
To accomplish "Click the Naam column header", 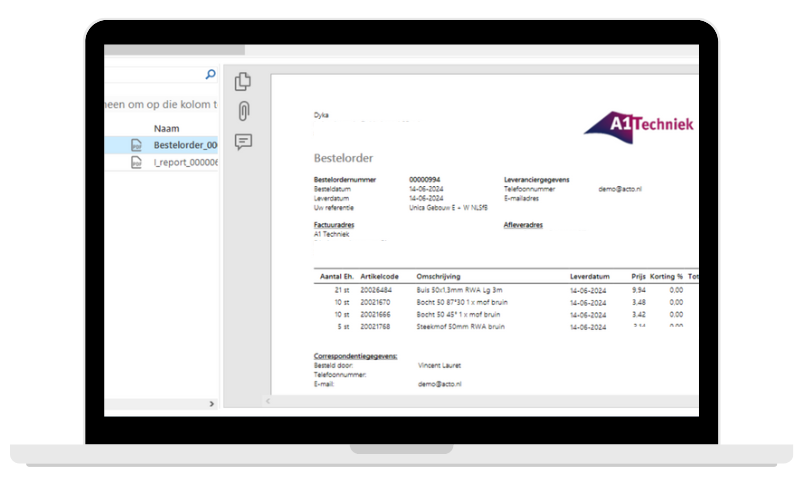I will point(166,129).
